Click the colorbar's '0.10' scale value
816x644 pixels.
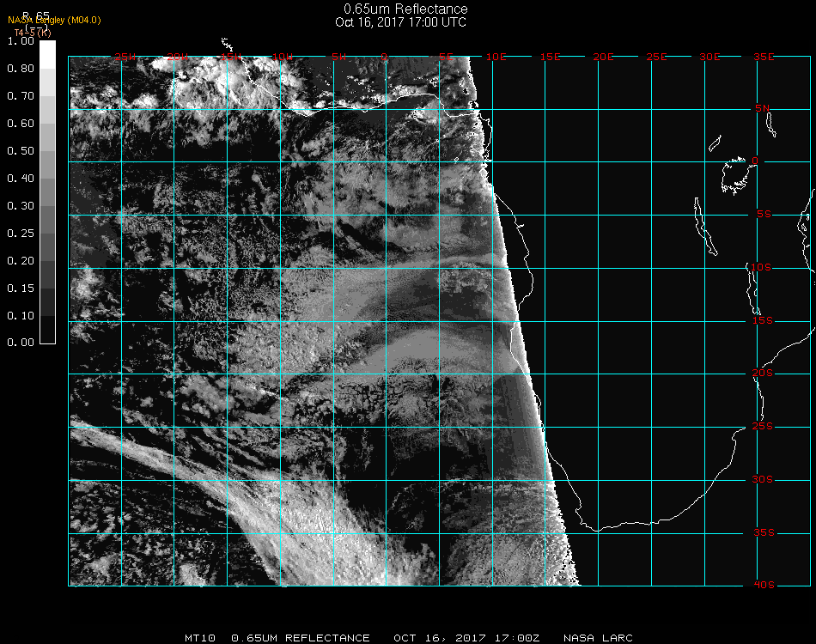21,316
